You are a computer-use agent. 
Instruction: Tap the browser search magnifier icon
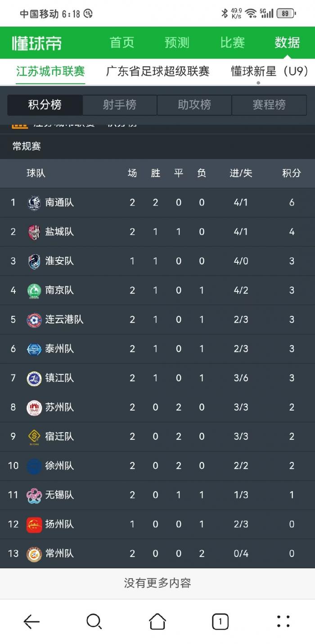[x=94, y=622]
